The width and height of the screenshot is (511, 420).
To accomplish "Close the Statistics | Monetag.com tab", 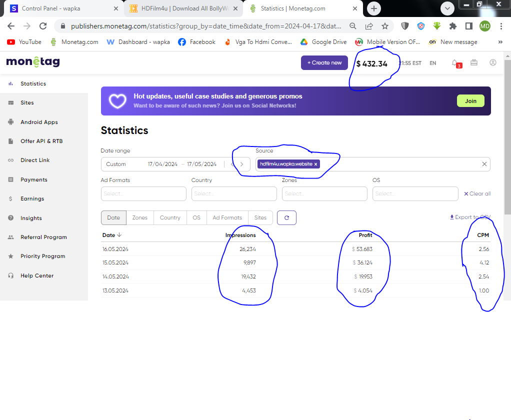I will (x=355, y=8).
